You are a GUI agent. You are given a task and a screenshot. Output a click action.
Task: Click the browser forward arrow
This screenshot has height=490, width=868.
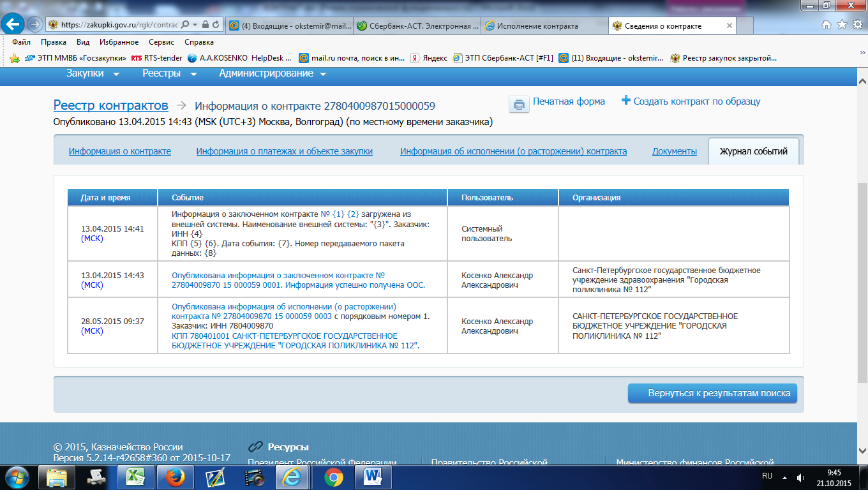click(34, 25)
